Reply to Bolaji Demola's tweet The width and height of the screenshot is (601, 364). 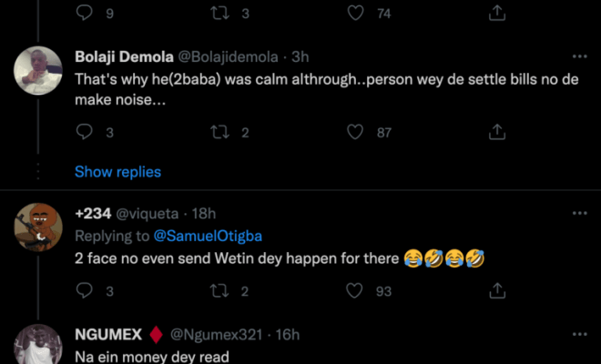pyautogui.click(x=84, y=133)
